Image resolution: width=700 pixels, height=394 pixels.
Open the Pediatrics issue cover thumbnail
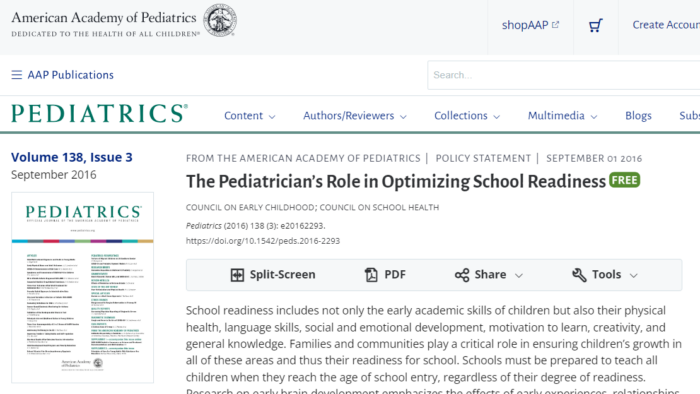83,288
